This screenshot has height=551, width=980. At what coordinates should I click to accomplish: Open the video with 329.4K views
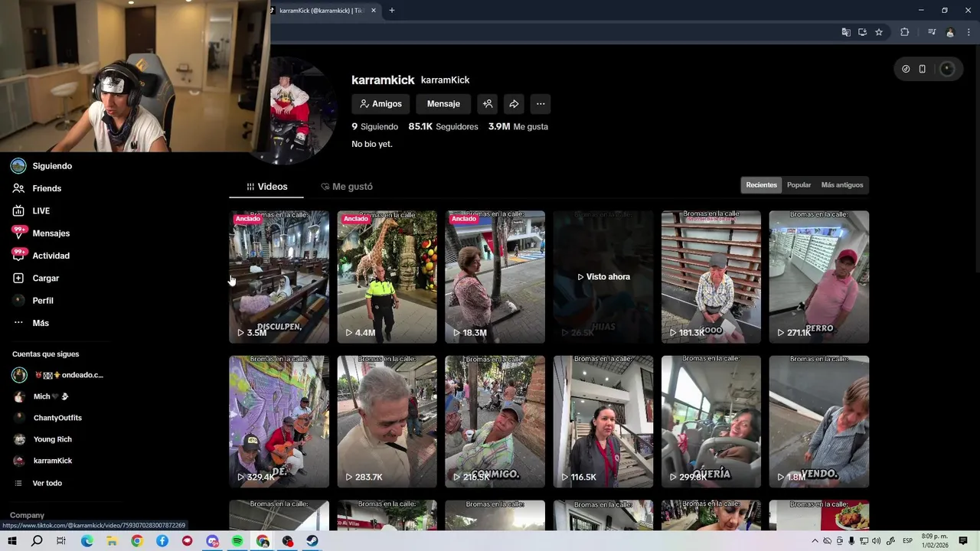coord(279,422)
